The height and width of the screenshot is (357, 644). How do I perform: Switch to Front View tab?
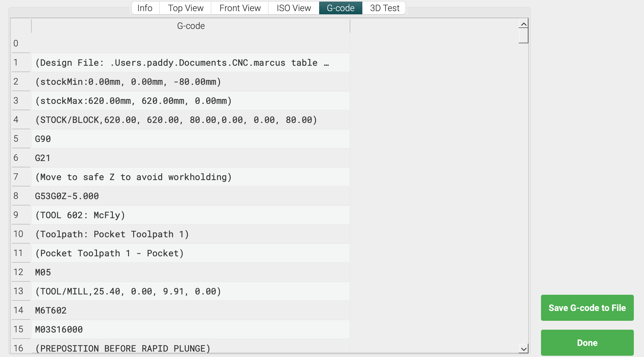[x=240, y=8]
